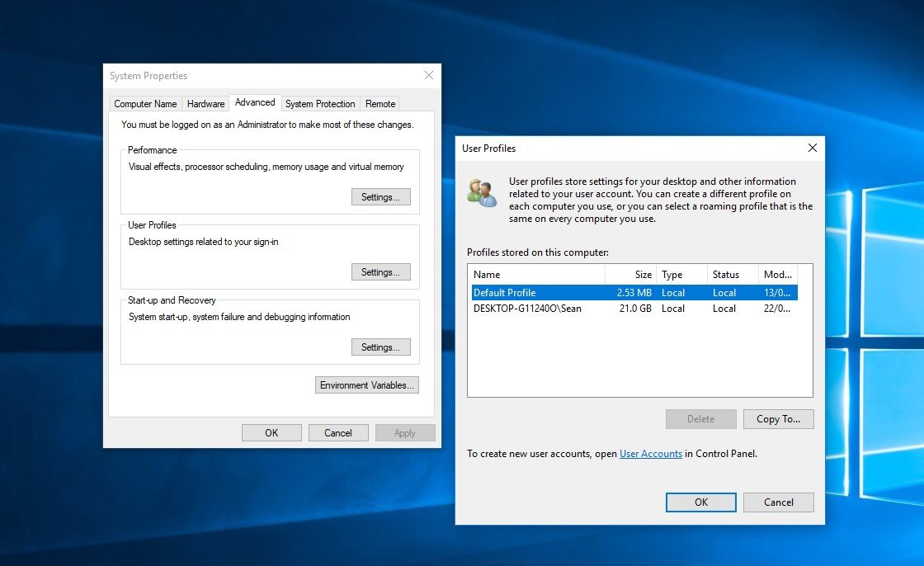Switch to the Computer Name tab
The image size is (924, 566).
(145, 103)
